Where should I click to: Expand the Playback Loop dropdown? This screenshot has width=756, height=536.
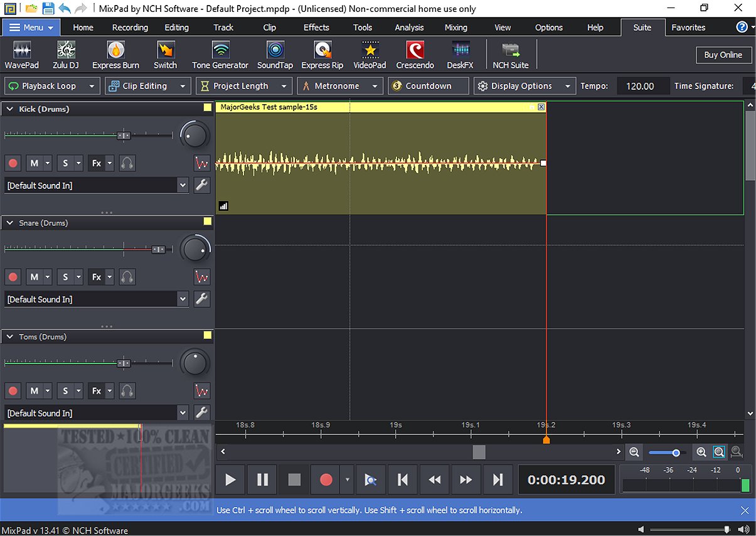tap(92, 86)
